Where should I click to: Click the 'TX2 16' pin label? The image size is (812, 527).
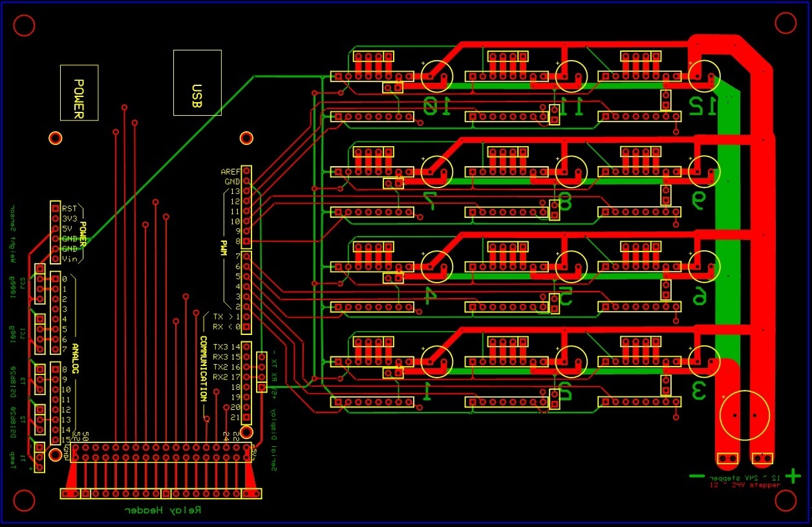(226, 367)
